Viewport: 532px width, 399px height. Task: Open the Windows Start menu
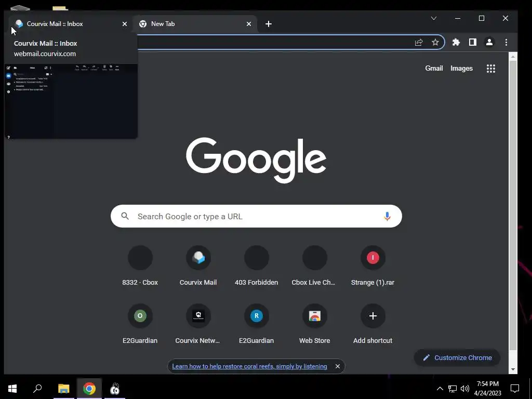tap(12, 389)
